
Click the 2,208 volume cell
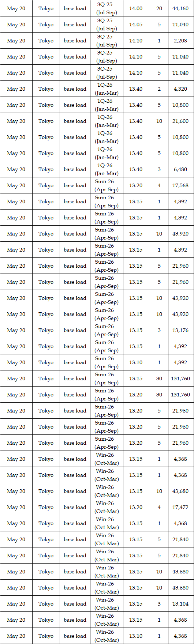(x=180, y=41)
